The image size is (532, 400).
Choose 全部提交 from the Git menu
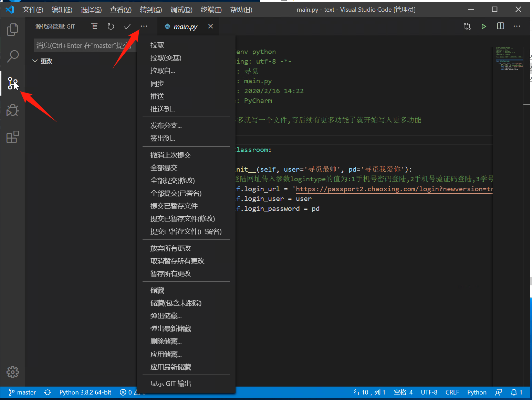click(x=186, y=168)
